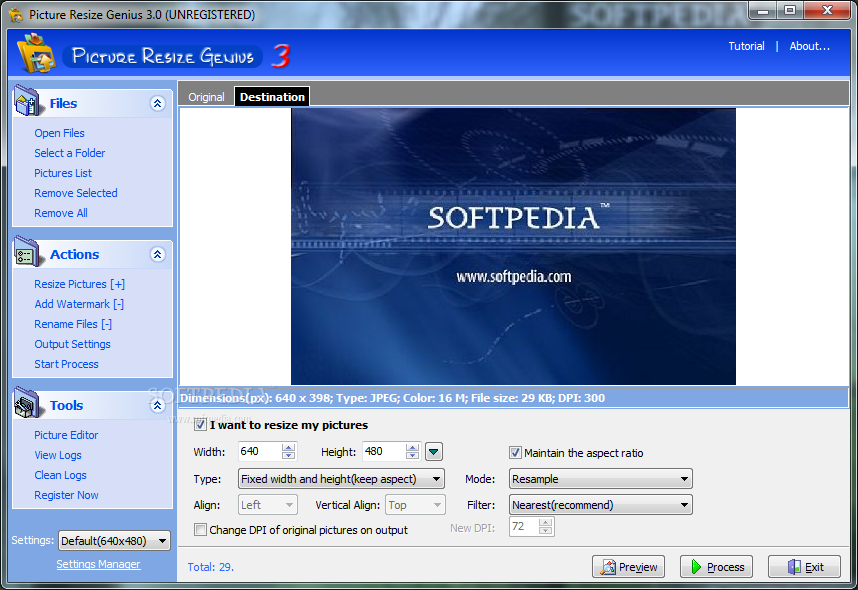Increase Height using up spinner arrow
This screenshot has width=858, height=590.
(x=413, y=448)
